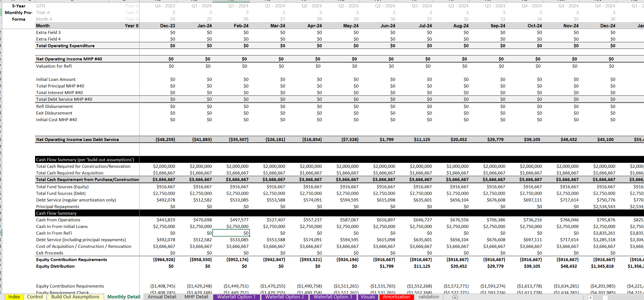Open the Visuals sheet tab
This screenshot has width=644, height=300.
(x=368, y=297)
